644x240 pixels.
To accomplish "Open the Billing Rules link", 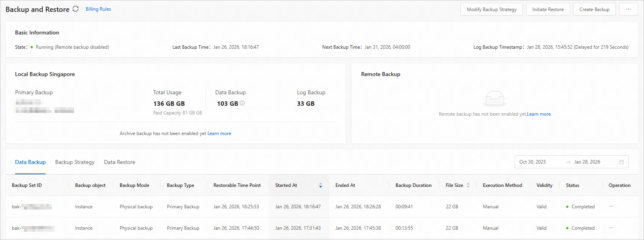I will pos(98,9).
